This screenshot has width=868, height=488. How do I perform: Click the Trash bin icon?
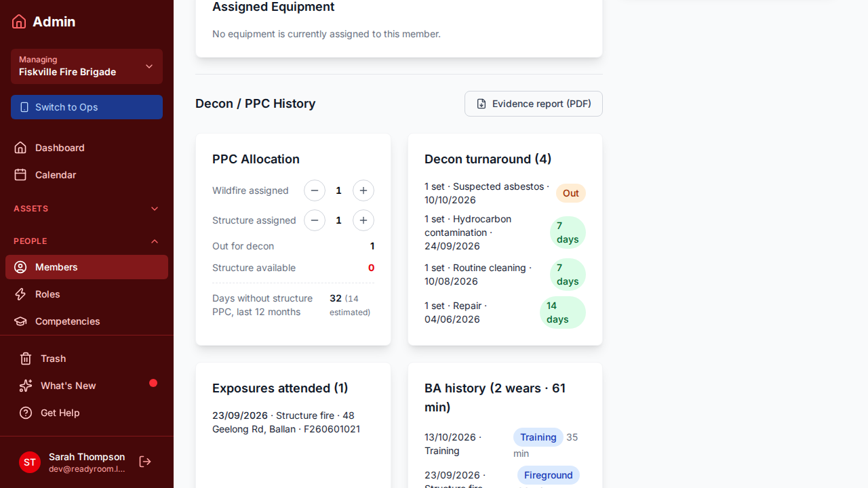click(26, 359)
